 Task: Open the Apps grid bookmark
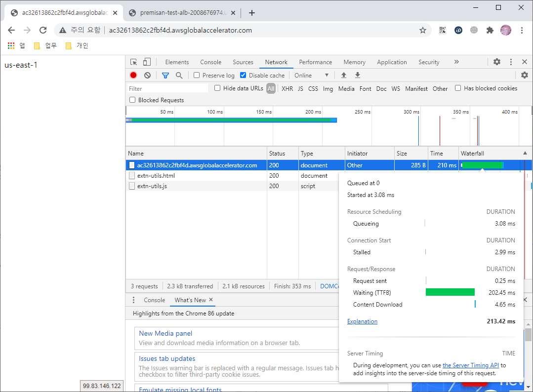11,45
